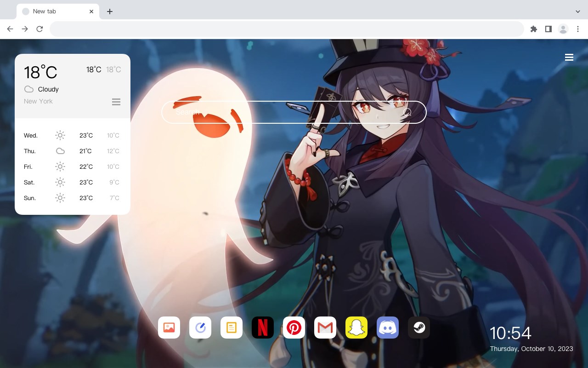Click the current 18°C temperature reading

pos(40,72)
